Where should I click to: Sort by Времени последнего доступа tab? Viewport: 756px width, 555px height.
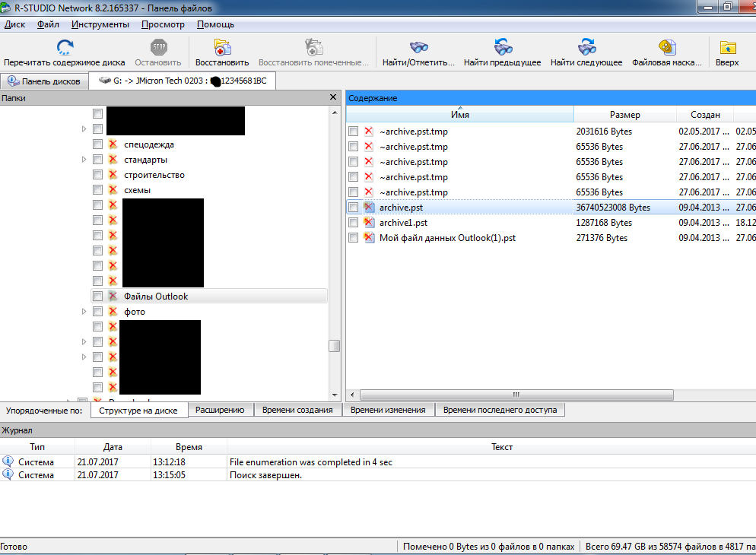point(500,410)
